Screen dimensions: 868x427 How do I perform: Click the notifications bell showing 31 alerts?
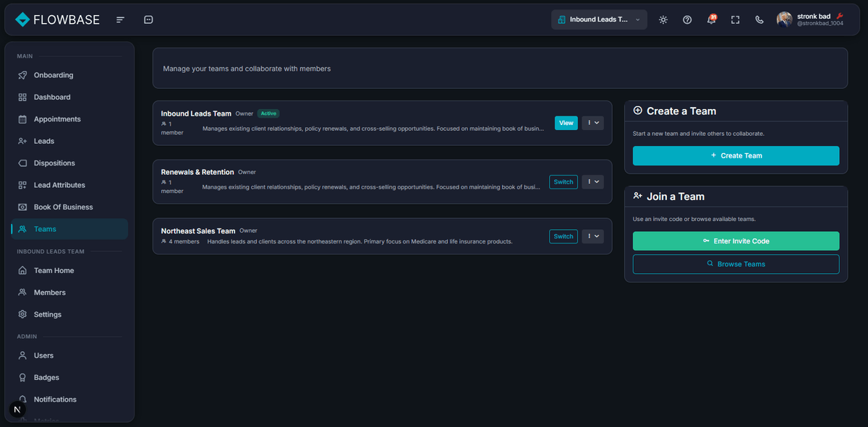coord(711,20)
